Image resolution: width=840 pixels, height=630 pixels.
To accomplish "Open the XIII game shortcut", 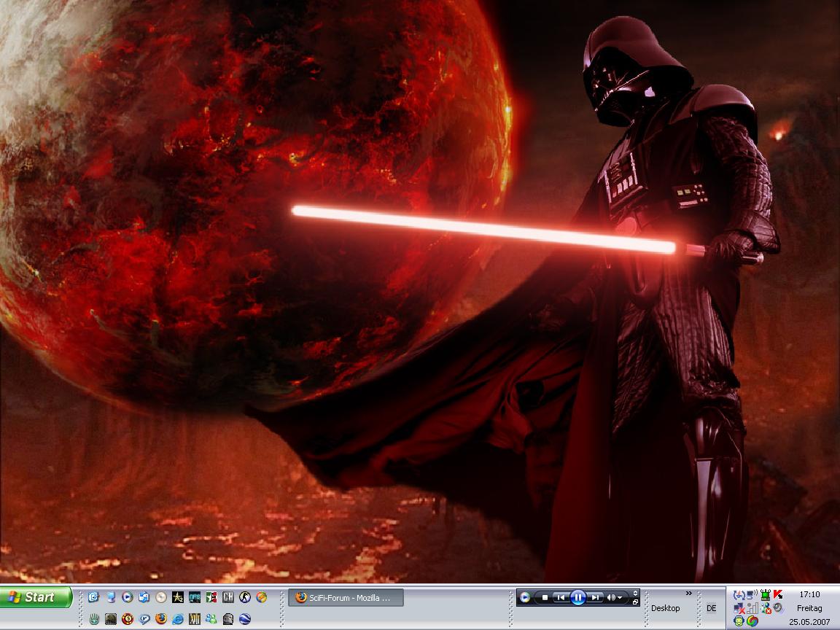I will pos(195,619).
